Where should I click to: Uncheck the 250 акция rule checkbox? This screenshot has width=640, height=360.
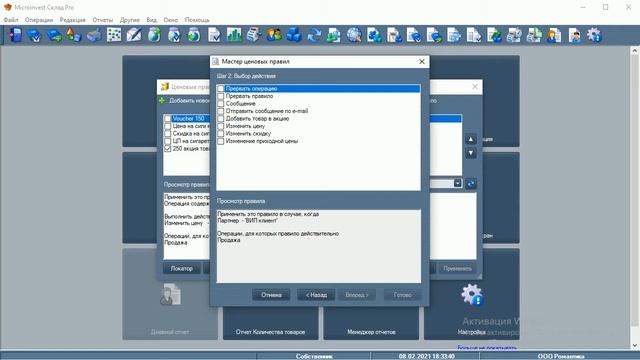(168, 149)
